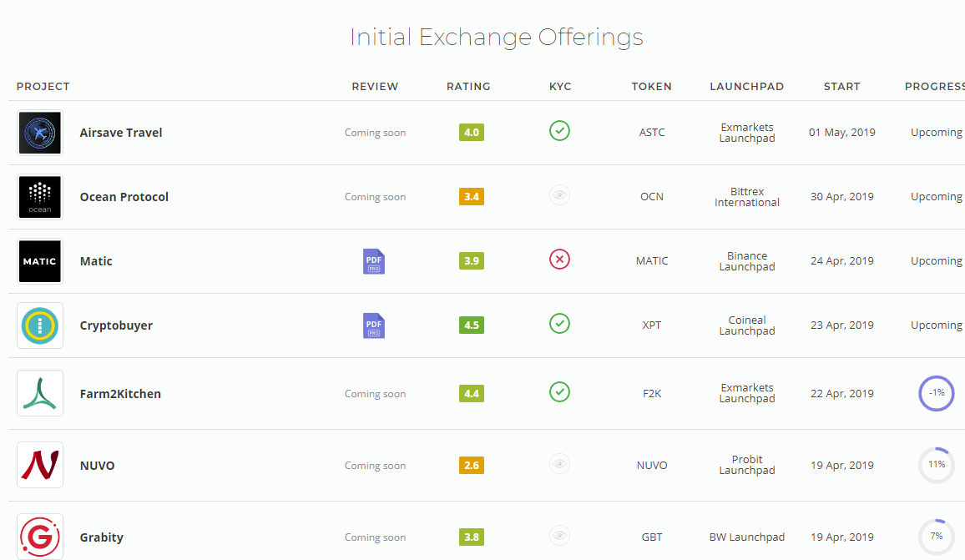Click Grabity's 7% progress circle

point(937,537)
